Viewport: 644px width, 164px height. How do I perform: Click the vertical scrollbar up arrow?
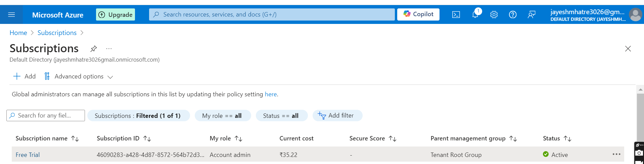point(640,90)
